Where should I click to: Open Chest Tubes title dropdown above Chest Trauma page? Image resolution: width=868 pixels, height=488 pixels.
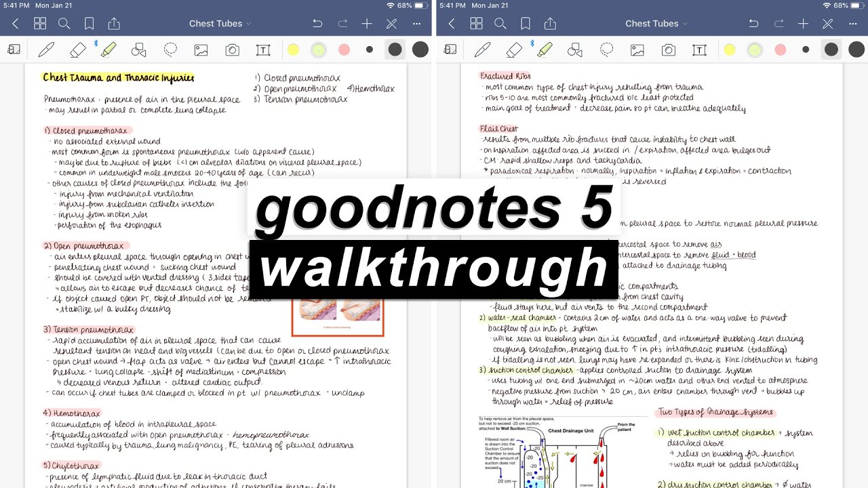(220, 24)
